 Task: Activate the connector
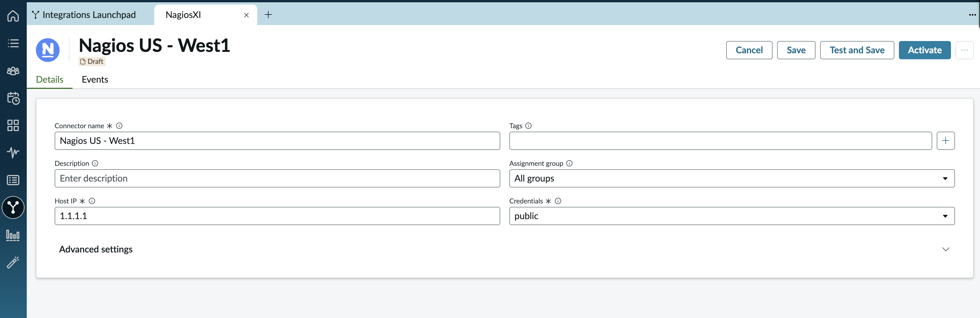(925, 50)
